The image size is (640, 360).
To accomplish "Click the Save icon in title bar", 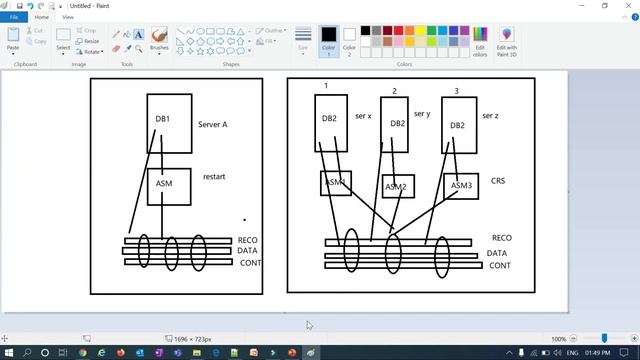I will pos(19,6).
